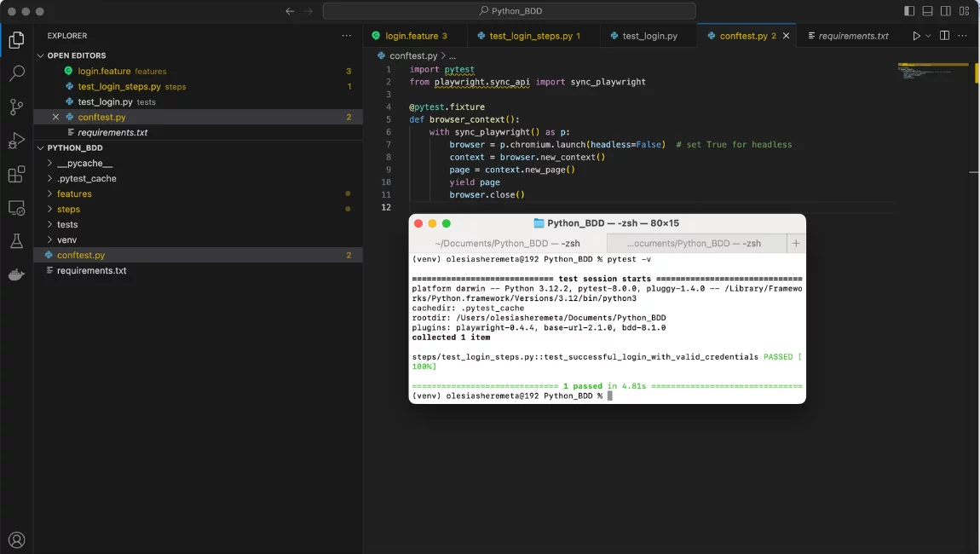Open the Search view in activity bar
Screen dimensions: 980x554
pos(16,74)
